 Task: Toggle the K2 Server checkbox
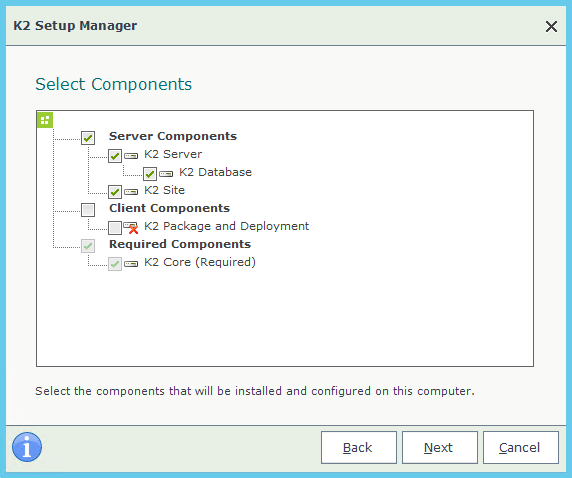tap(115, 156)
